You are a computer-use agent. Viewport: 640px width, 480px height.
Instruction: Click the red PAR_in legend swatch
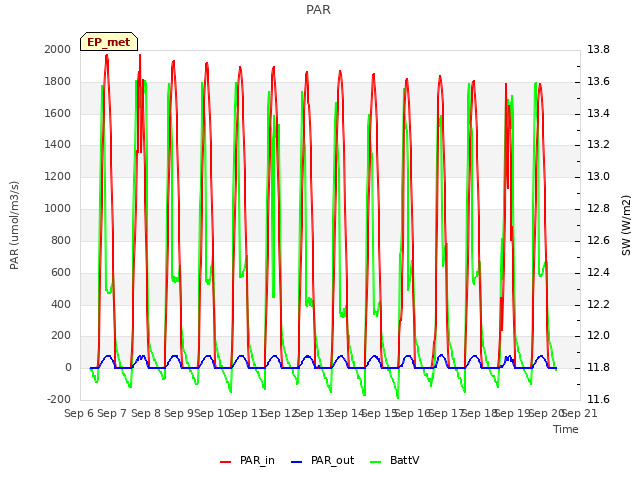tap(226, 462)
